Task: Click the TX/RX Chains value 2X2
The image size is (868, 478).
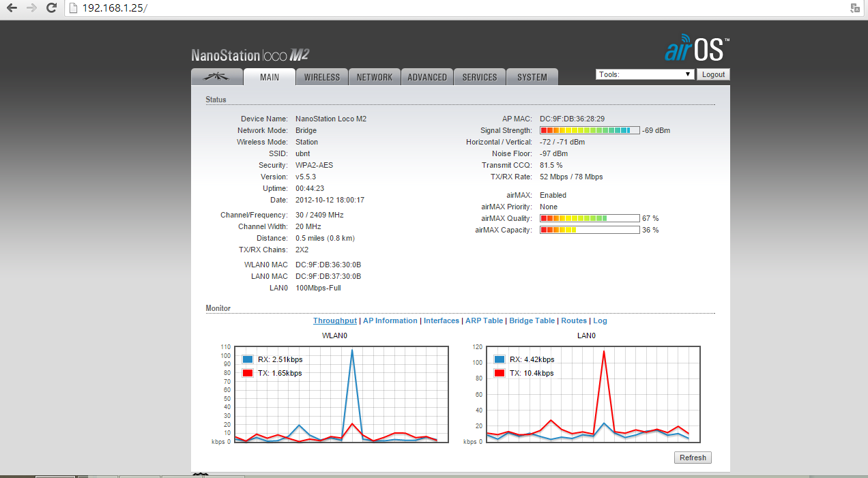Action: pos(302,250)
